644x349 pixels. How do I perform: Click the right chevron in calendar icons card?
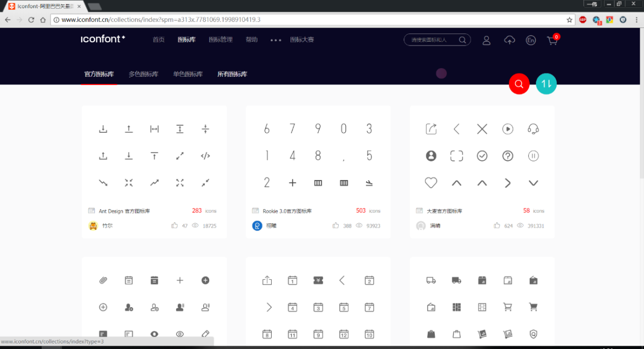point(269,307)
